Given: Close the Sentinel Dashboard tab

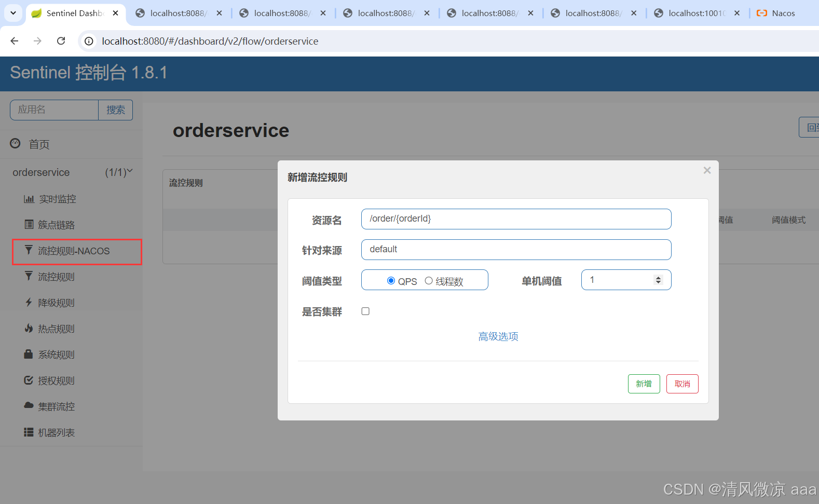Looking at the screenshot, I should [x=115, y=13].
